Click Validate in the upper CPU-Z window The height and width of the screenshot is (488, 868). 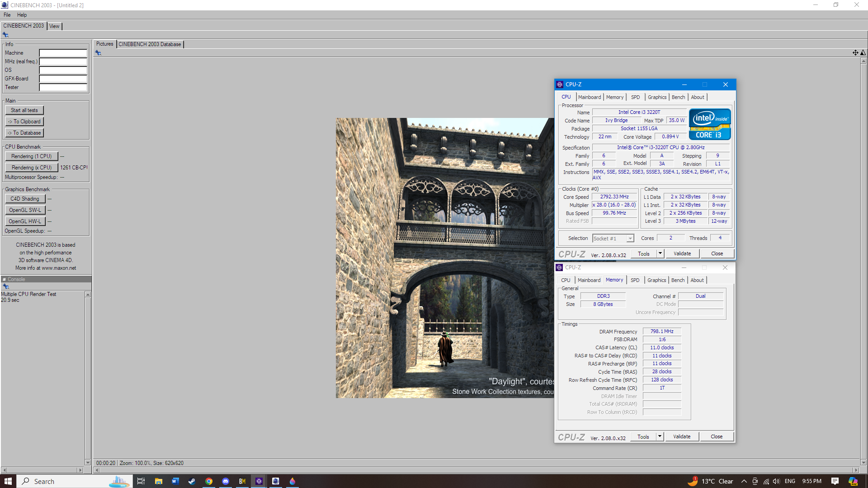[x=682, y=253]
